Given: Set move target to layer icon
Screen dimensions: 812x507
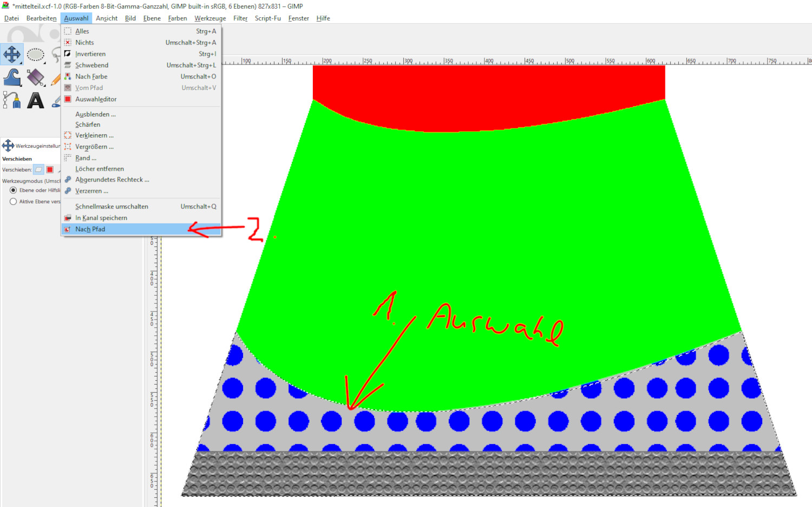Looking at the screenshot, I should (38, 170).
